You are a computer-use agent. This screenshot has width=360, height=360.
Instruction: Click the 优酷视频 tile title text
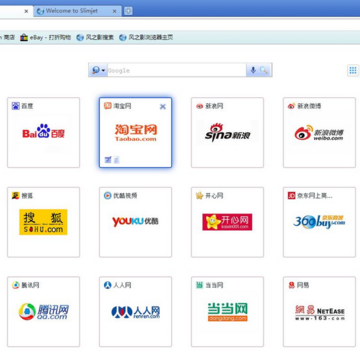tap(125, 196)
